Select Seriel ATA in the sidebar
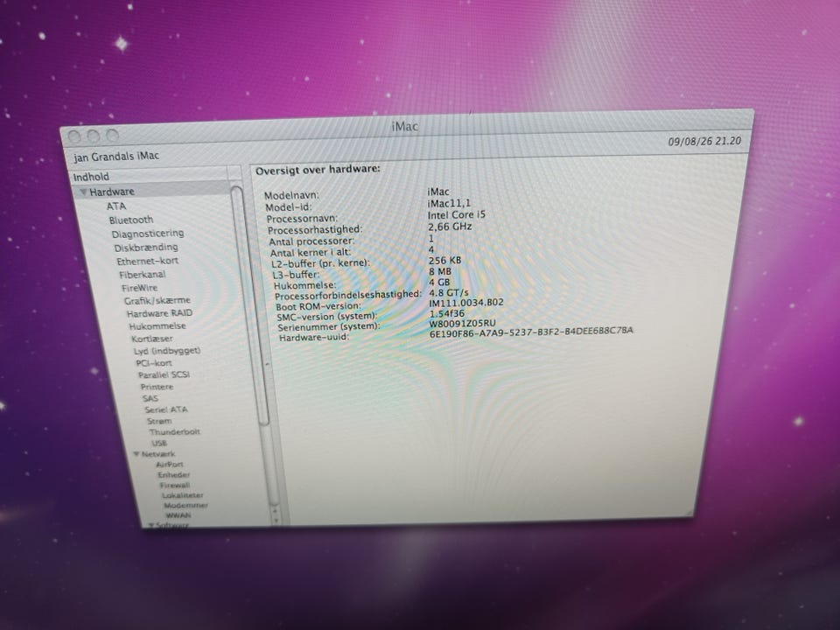Viewport: 840px width, 630px height. tap(166, 409)
